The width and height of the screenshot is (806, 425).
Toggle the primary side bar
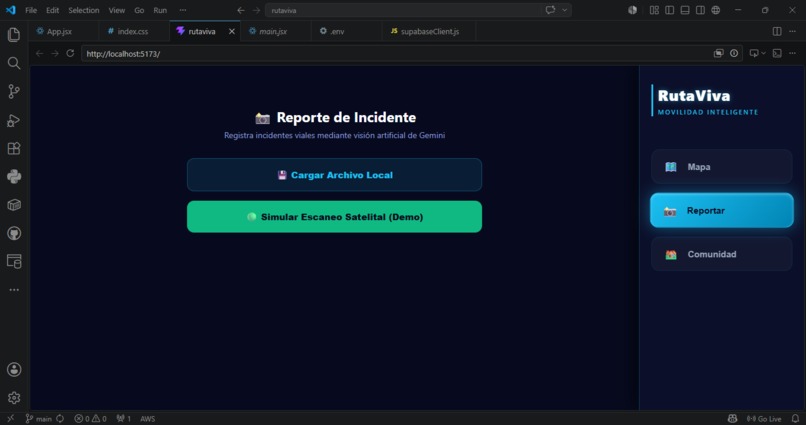(670, 10)
